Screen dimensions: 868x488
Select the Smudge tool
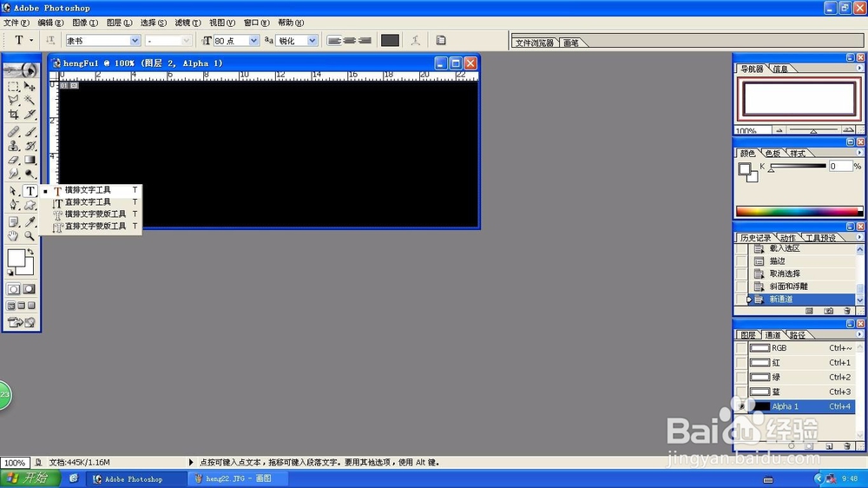pos(13,174)
